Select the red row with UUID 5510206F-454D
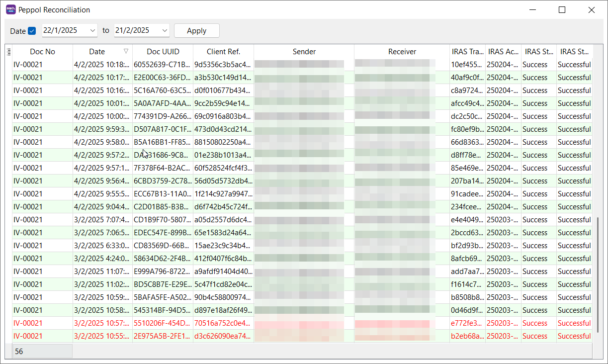This screenshot has width=608, height=364. pos(162,323)
